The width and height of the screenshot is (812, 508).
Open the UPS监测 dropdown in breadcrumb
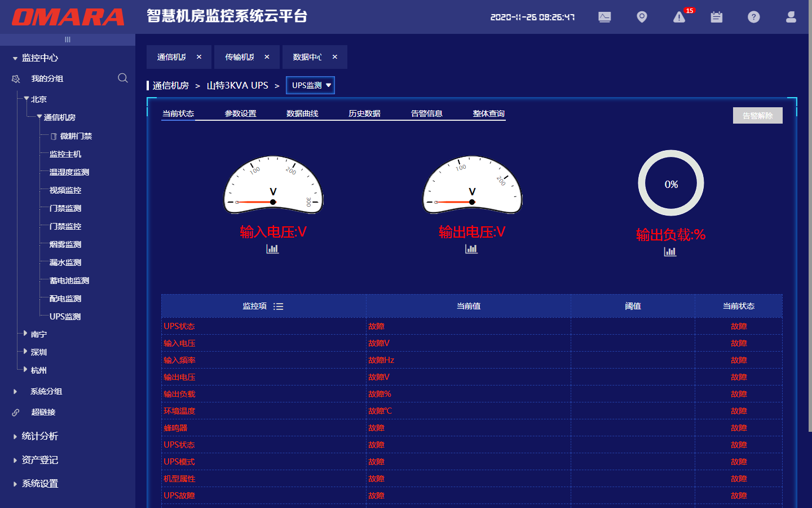point(311,85)
